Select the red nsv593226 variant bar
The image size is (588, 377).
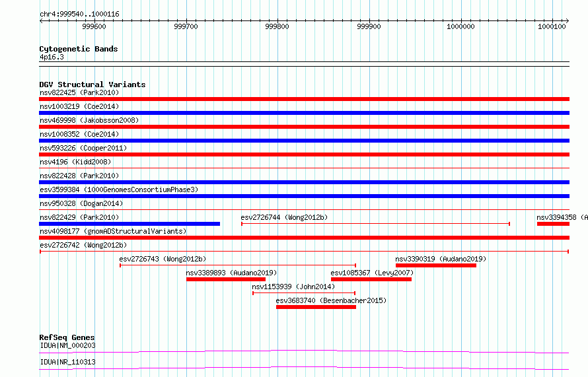click(x=304, y=154)
